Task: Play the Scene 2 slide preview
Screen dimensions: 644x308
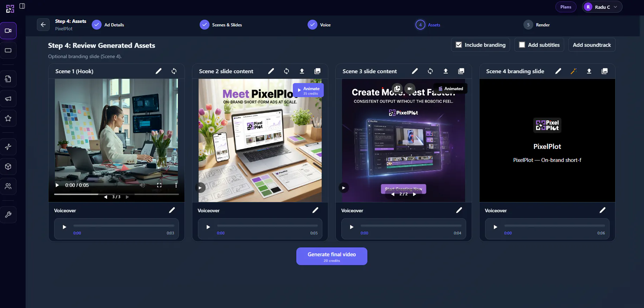Action: [x=200, y=188]
